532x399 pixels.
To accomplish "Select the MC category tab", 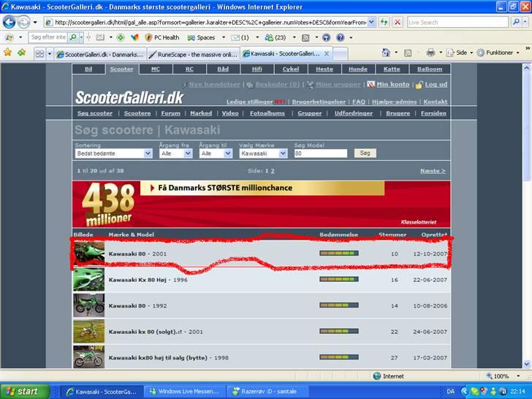I will point(155,69).
